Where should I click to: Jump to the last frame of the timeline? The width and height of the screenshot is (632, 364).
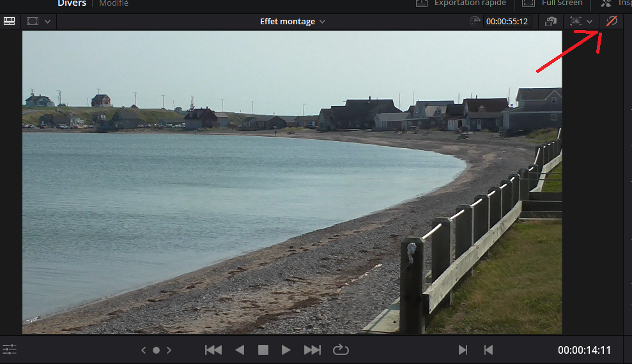tap(312, 350)
